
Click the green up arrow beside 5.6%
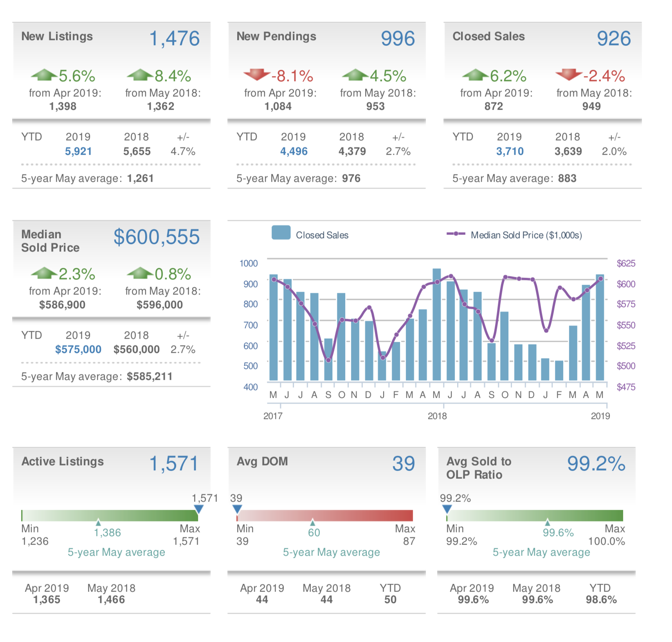pyautogui.click(x=44, y=75)
